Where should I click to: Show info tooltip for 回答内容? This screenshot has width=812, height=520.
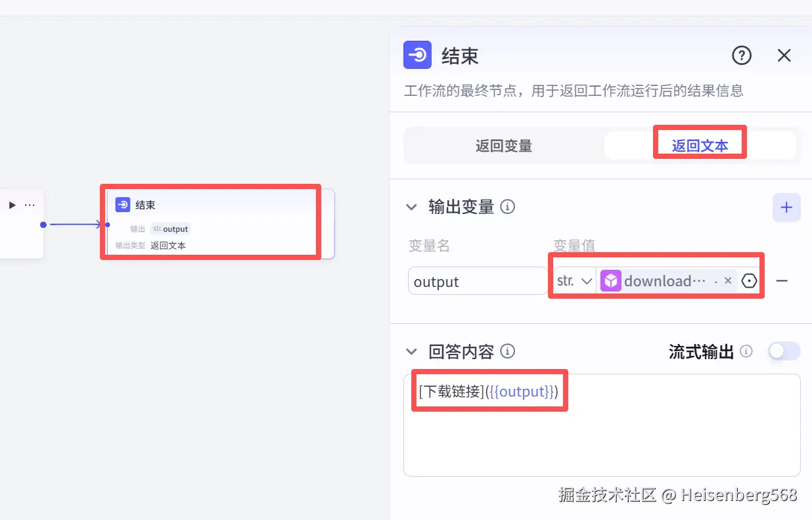coord(508,351)
